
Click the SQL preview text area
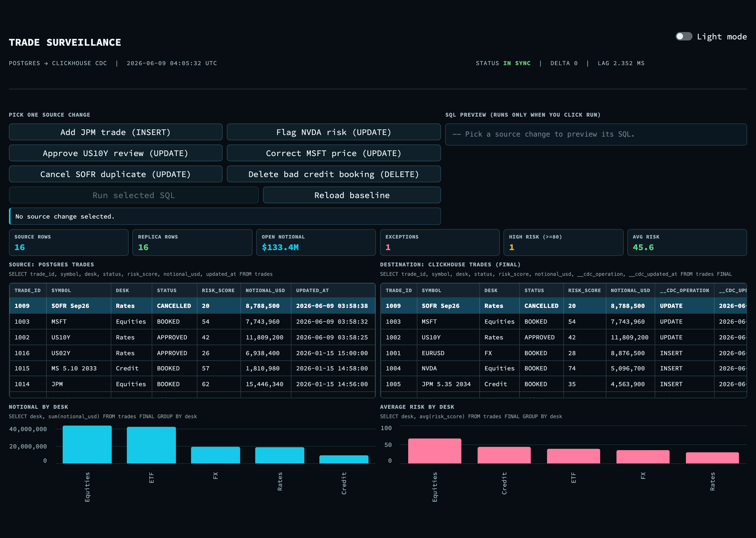click(596, 134)
